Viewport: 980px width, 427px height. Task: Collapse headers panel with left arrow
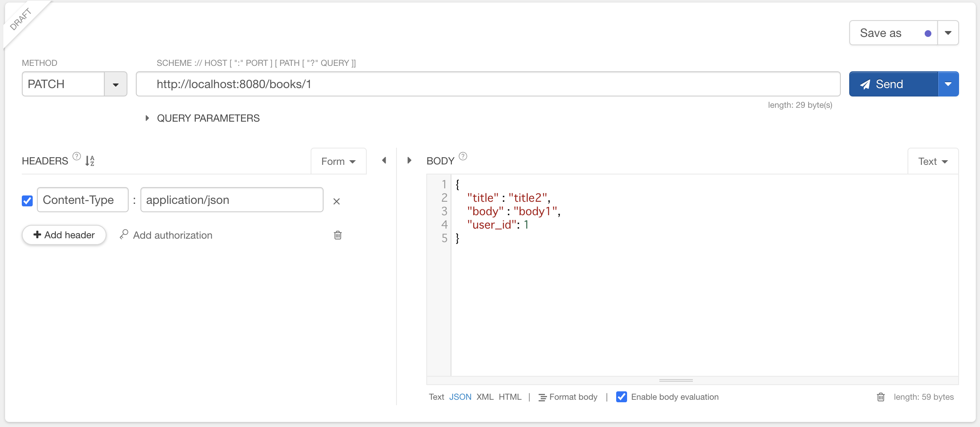[x=384, y=161]
